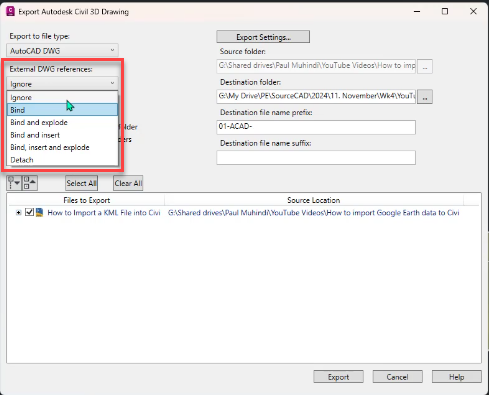The height and width of the screenshot is (395, 489).
Task: Click the collapse tree nodes icon
Action: (x=30, y=183)
